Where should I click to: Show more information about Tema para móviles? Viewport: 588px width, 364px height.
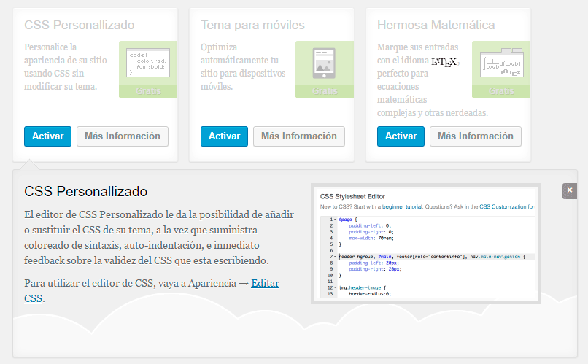(299, 136)
